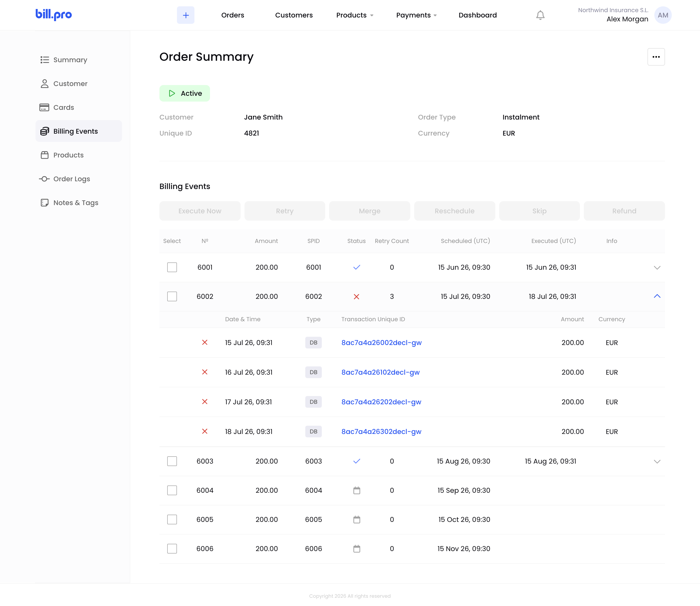Click the Customer person icon in sidebar
700x606 pixels.
(x=45, y=84)
